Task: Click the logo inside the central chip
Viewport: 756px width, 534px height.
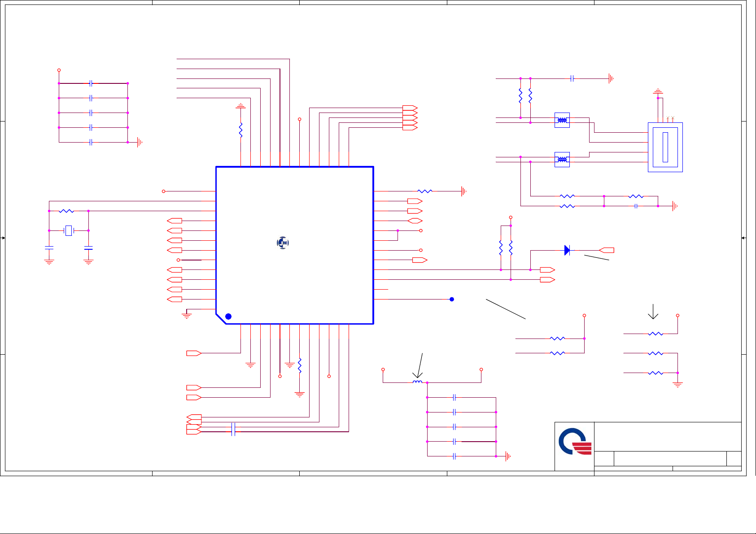Action: pos(283,243)
